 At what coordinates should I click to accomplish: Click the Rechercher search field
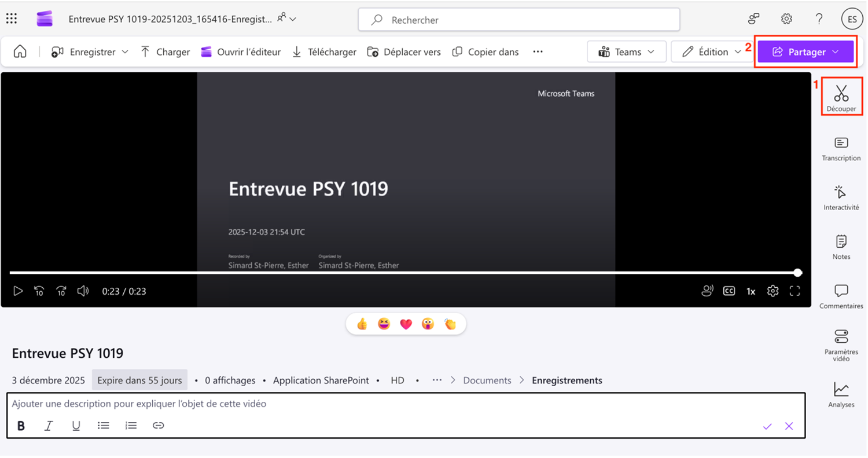pos(518,20)
